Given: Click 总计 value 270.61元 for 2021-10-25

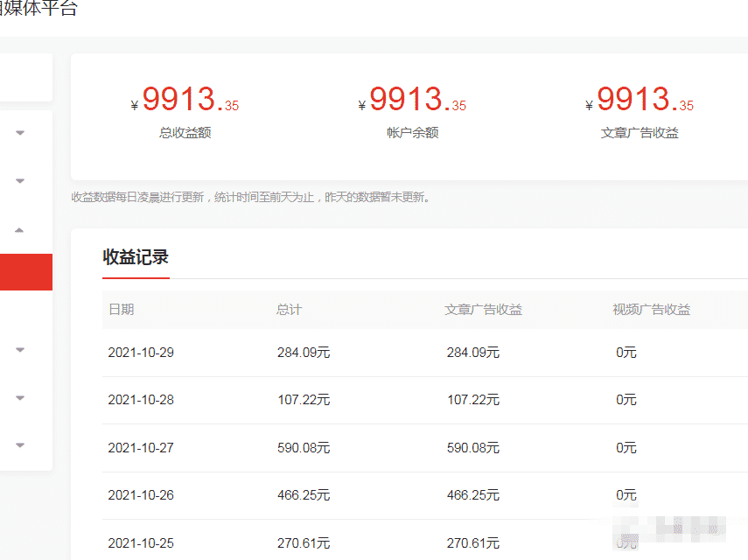Looking at the screenshot, I should (x=304, y=543).
